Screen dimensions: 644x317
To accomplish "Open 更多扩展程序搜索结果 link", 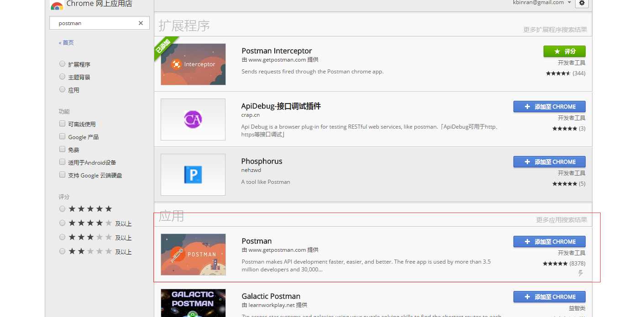I will point(555,30).
